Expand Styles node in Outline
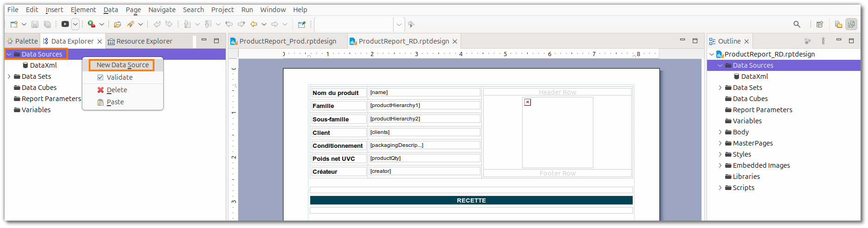Image resolution: width=868 pixels, height=228 pixels. 720,154
